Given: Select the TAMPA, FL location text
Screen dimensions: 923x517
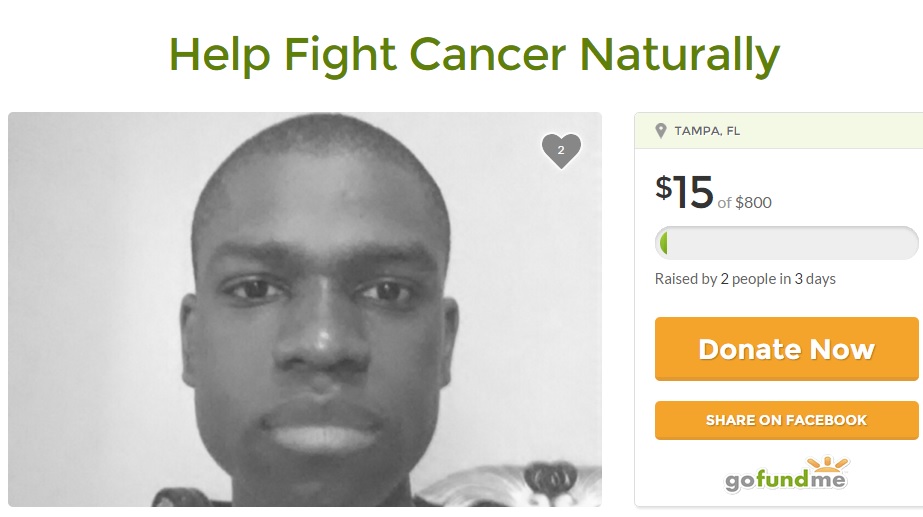Looking at the screenshot, I should [707, 131].
